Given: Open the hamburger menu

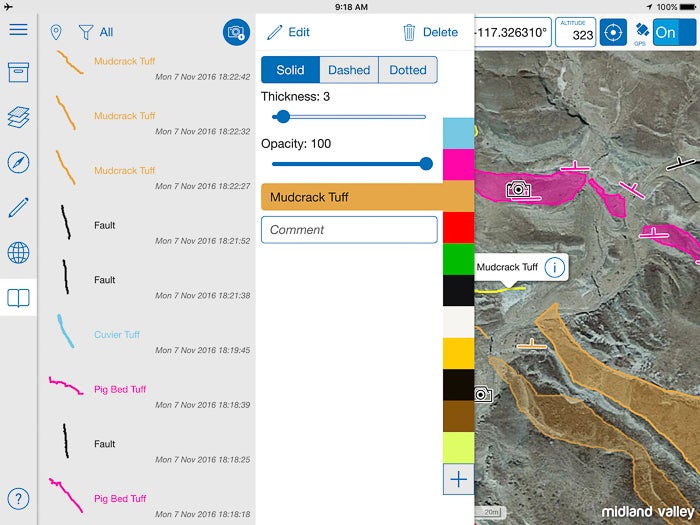Looking at the screenshot, I should [18, 29].
